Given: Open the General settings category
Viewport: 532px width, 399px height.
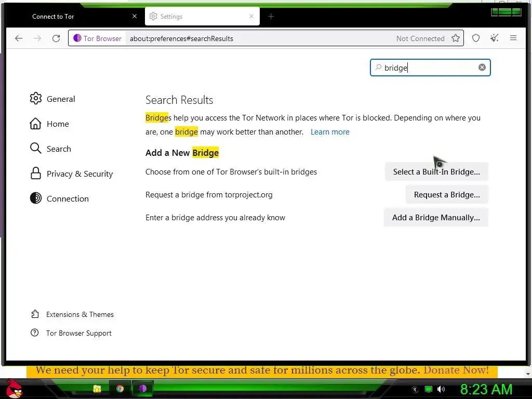Looking at the screenshot, I should coord(52,99).
